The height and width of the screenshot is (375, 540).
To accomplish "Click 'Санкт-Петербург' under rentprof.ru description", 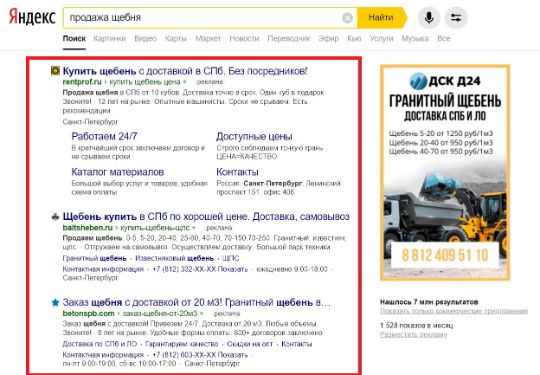I will click(90, 122).
